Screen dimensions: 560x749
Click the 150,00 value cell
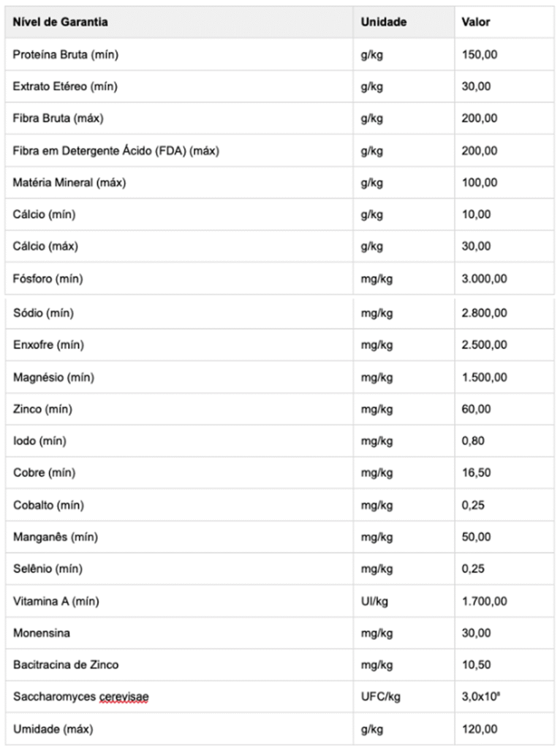tap(480, 54)
